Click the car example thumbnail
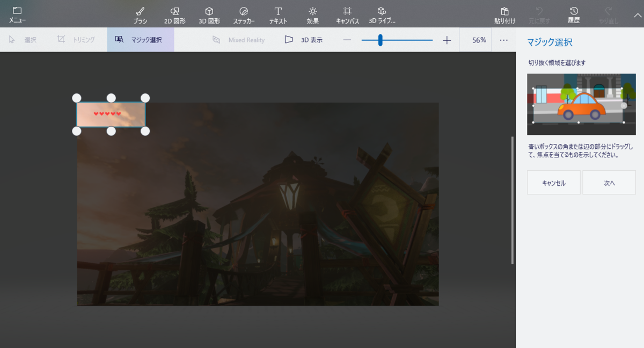The height and width of the screenshot is (348, 644). 581,104
